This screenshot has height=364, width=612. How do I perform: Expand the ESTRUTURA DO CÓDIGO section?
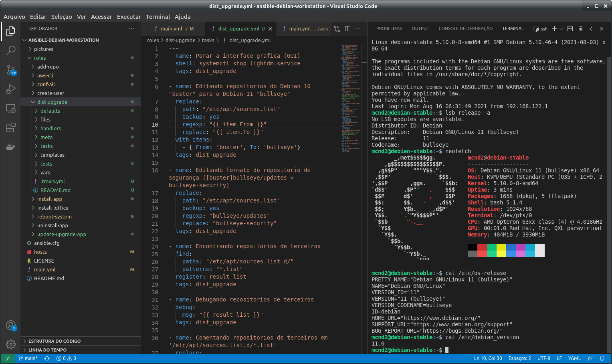point(55,341)
